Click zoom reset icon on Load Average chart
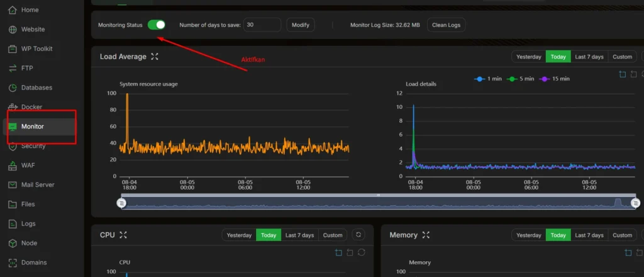The image size is (644, 277). point(633,74)
